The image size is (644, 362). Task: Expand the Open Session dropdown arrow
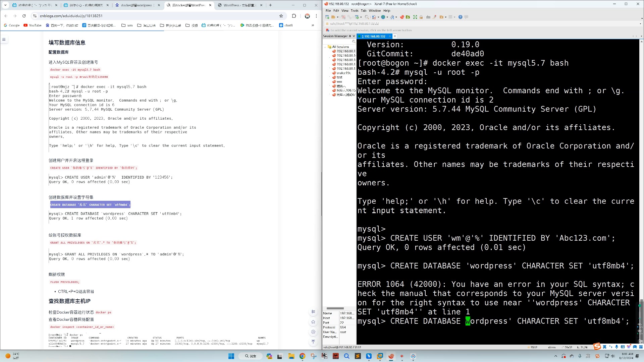(337, 17)
